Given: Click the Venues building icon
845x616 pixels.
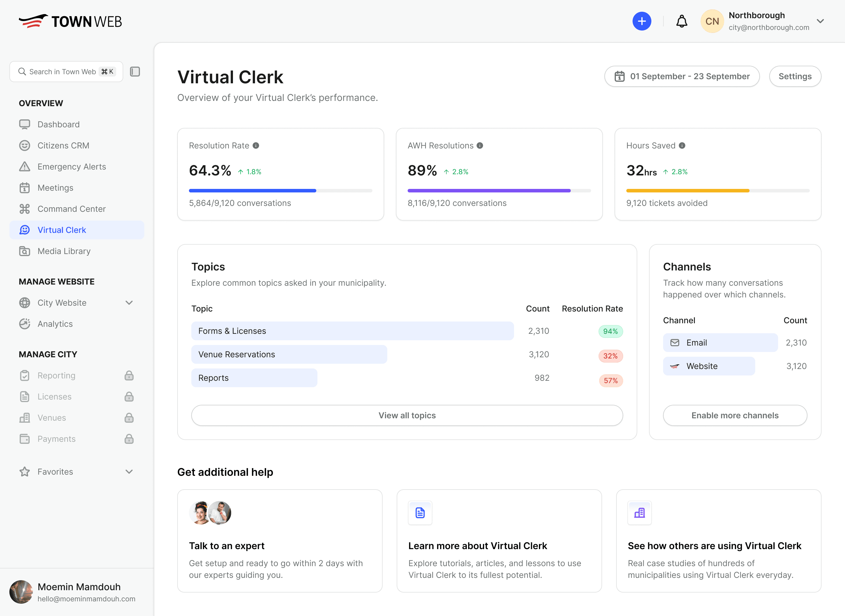Looking at the screenshot, I should (25, 418).
